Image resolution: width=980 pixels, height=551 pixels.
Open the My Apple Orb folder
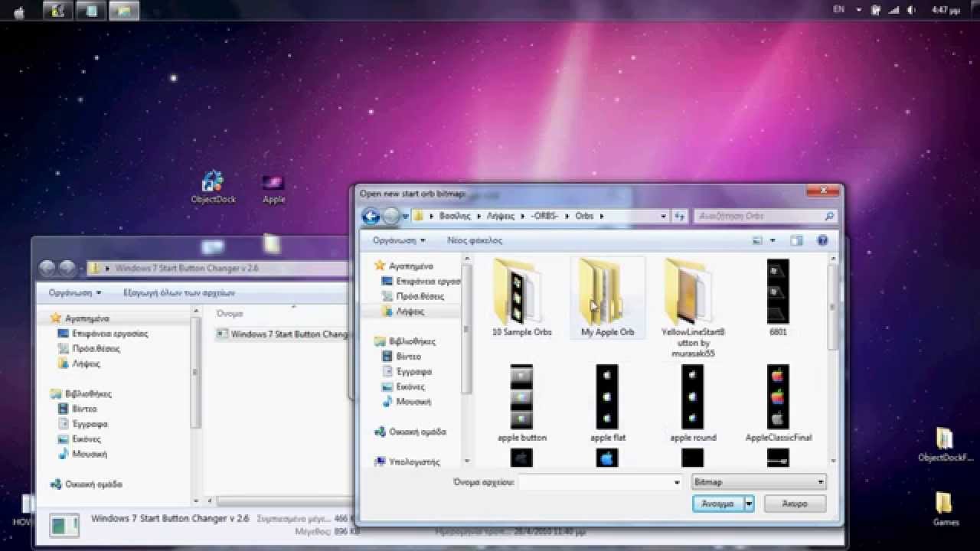pyautogui.click(x=608, y=298)
